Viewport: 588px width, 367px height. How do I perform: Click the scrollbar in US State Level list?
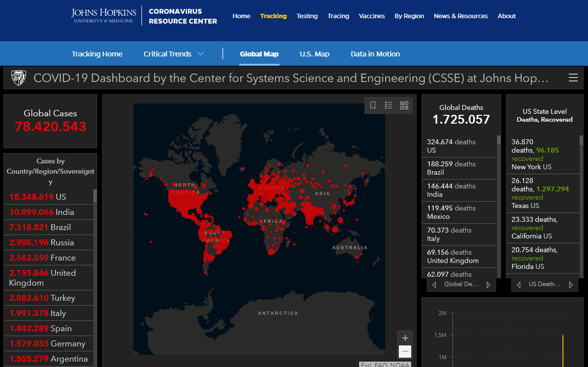pyautogui.click(x=581, y=140)
